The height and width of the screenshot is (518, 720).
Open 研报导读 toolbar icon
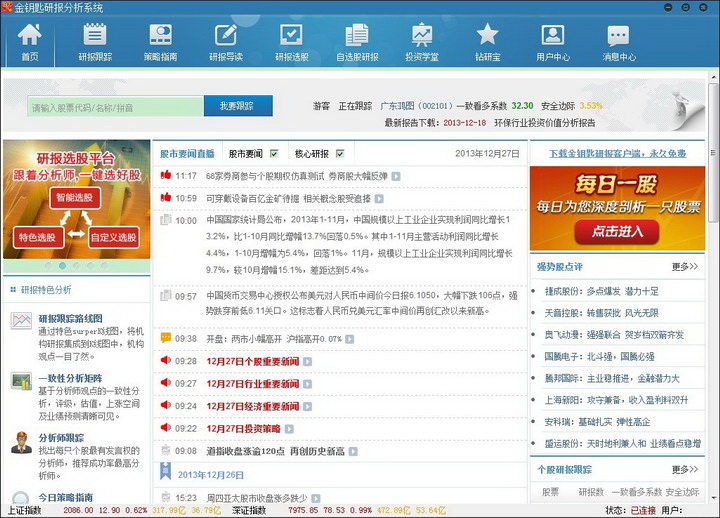[x=226, y=42]
